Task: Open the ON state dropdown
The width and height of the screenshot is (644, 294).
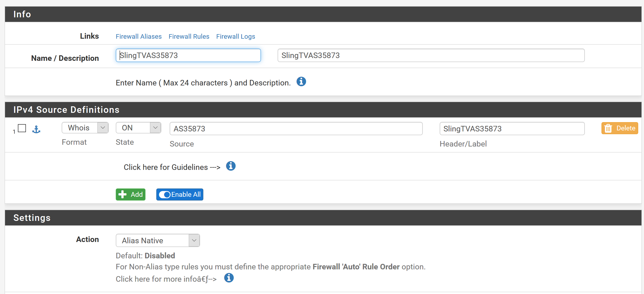Action: click(138, 128)
